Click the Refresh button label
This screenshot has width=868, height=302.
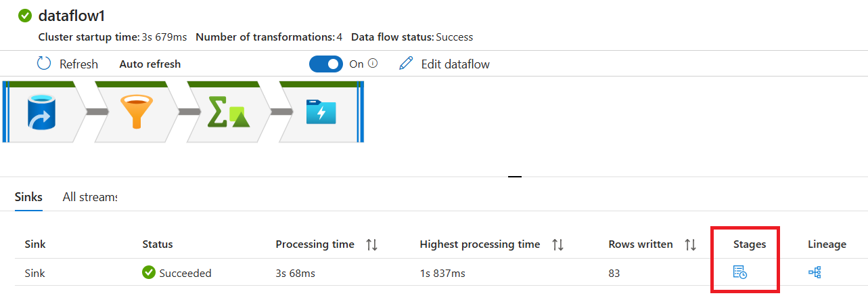pyautogui.click(x=78, y=64)
